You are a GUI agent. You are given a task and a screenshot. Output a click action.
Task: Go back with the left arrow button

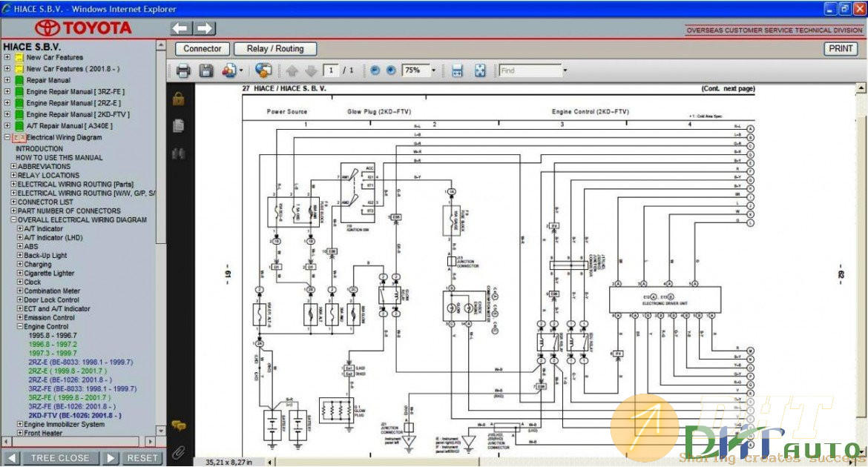tap(180, 28)
